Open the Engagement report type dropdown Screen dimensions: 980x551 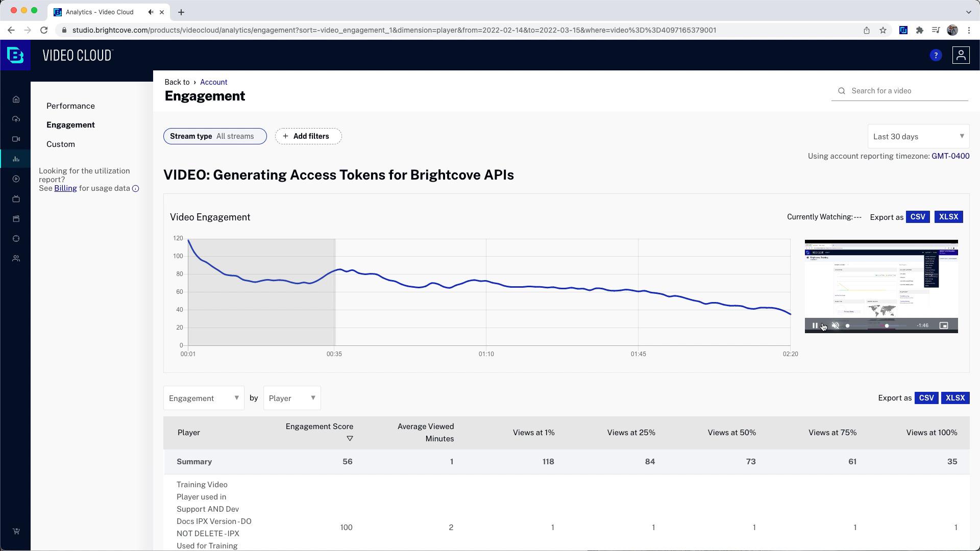coord(204,398)
